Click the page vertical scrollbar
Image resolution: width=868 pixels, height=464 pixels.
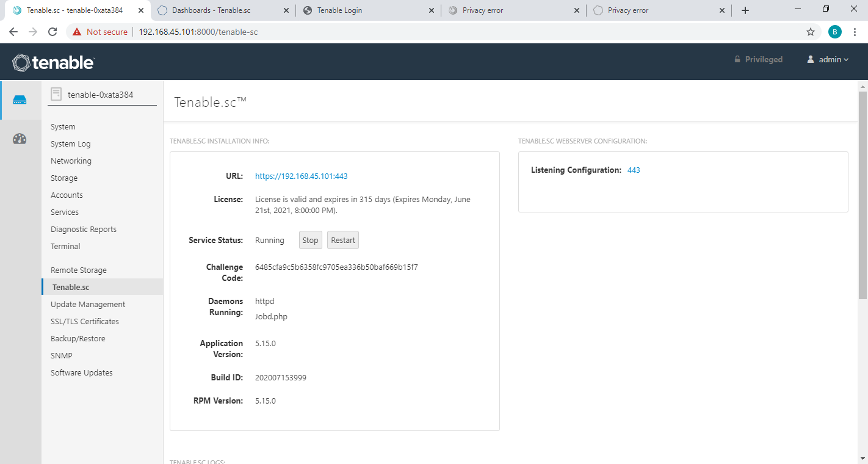863,195
